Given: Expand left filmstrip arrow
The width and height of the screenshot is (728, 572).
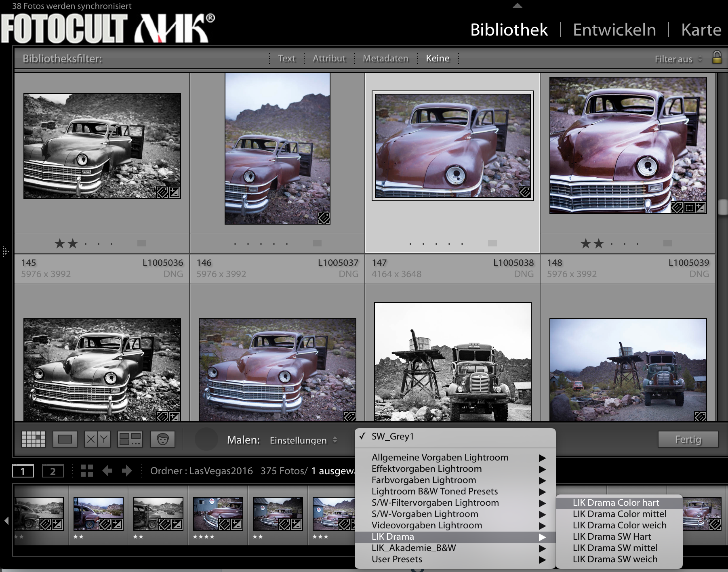Looking at the screenshot, I should [x=6, y=521].
